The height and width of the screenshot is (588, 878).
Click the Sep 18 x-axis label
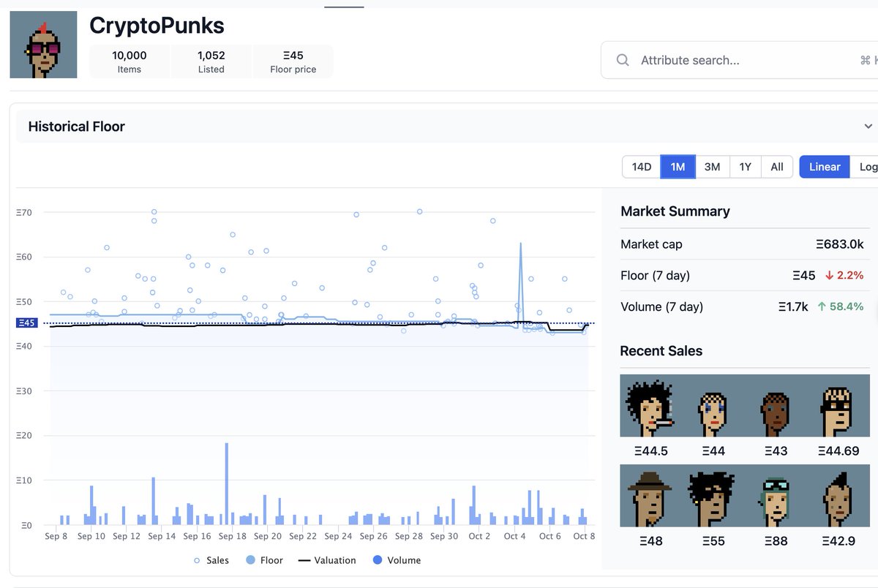(x=232, y=536)
